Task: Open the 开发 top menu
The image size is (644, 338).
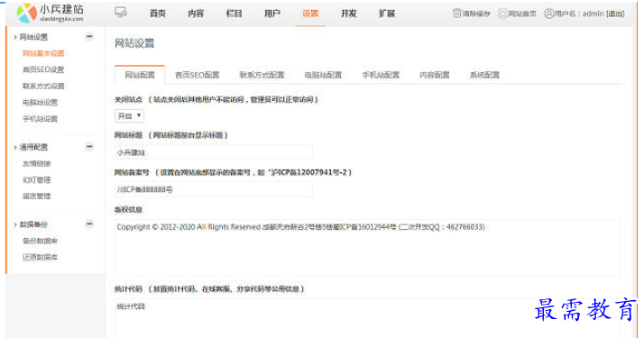Action: pyautogui.click(x=349, y=14)
